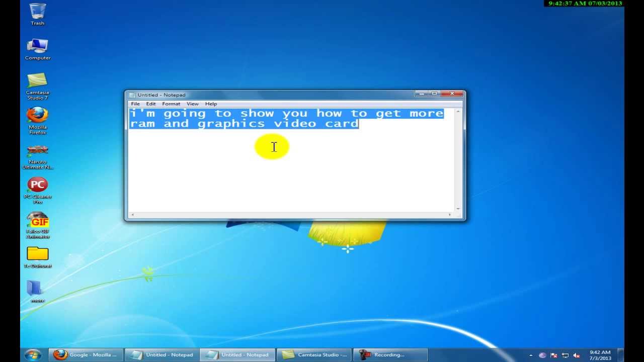Click the muted volume speaker tray icon
Viewport: 644px width, 362px height.
(x=577, y=355)
